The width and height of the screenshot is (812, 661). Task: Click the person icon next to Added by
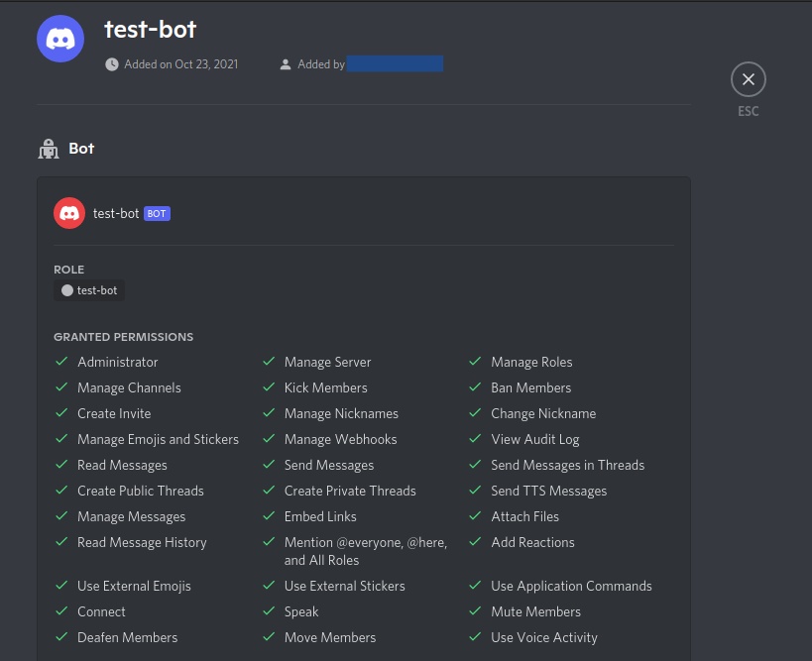(286, 64)
